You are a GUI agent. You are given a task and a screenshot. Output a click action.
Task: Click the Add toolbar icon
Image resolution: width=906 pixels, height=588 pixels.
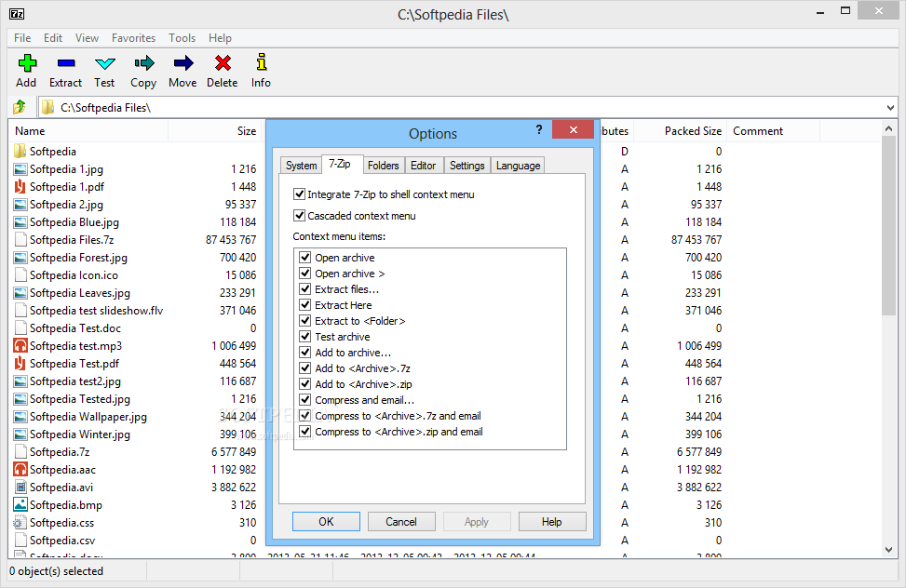coord(27,63)
